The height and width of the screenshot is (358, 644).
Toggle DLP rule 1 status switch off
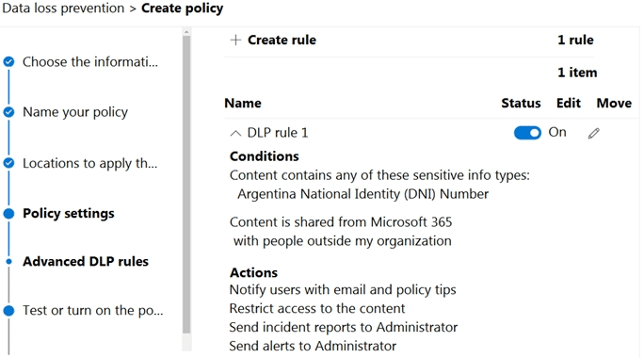(527, 133)
